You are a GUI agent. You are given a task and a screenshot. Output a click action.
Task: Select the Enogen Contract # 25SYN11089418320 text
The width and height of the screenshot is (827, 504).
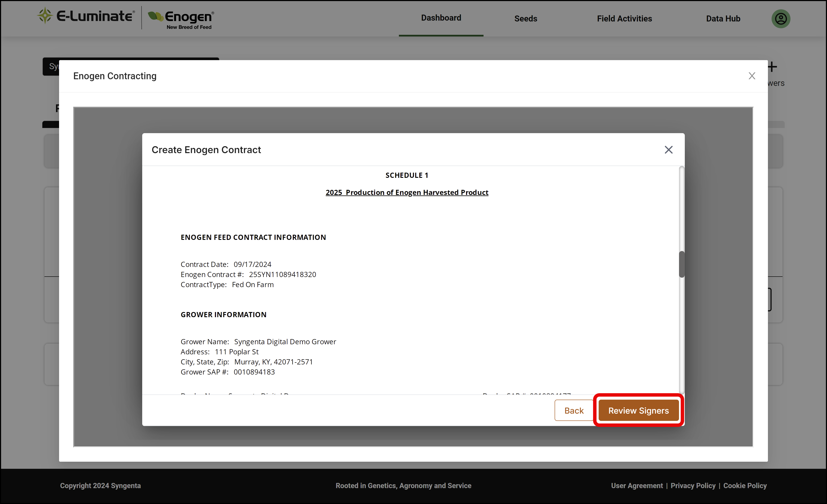coord(248,274)
